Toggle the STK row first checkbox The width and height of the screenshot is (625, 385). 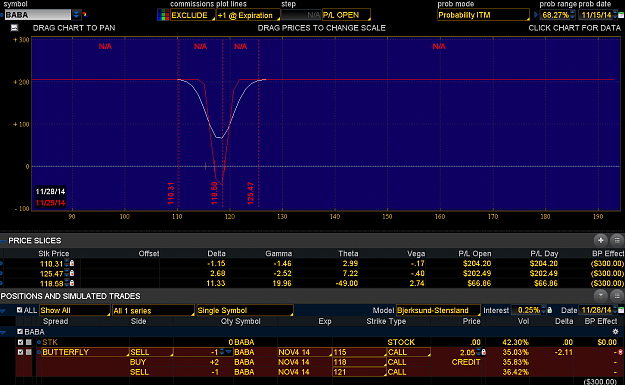tap(20, 342)
